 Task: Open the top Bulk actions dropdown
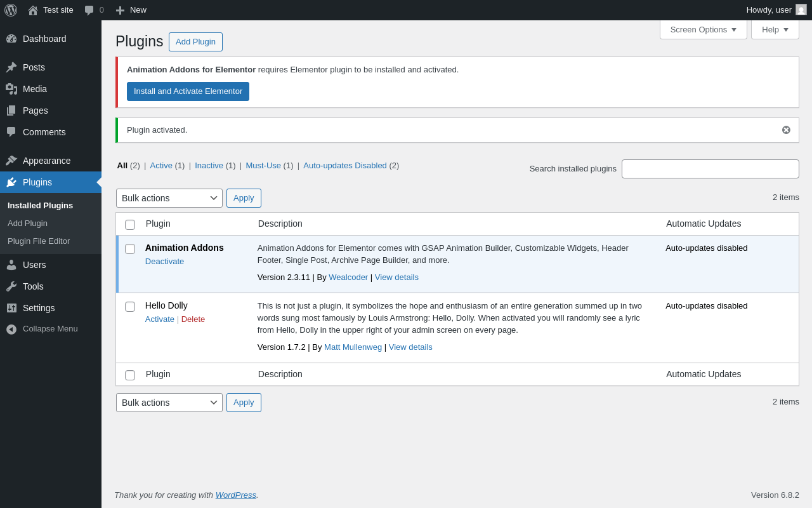click(169, 198)
